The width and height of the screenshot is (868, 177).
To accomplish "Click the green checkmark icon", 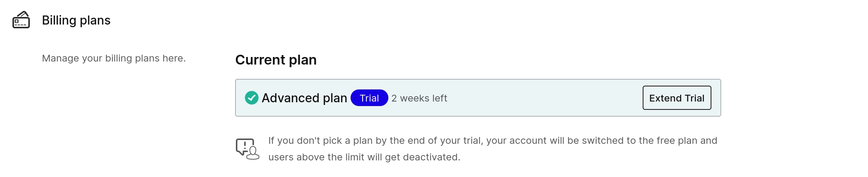I will point(251,98).
